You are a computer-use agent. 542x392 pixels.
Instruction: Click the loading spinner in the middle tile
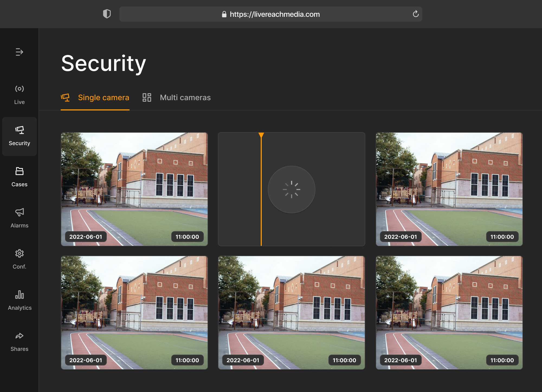(292, 190)
